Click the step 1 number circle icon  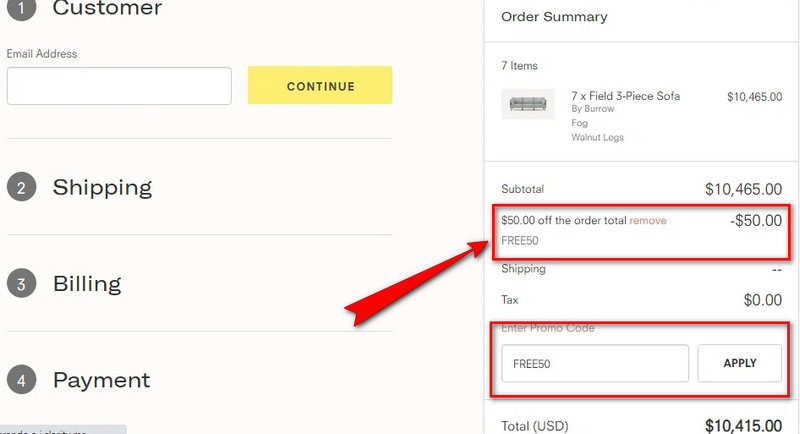coord(21,8)
